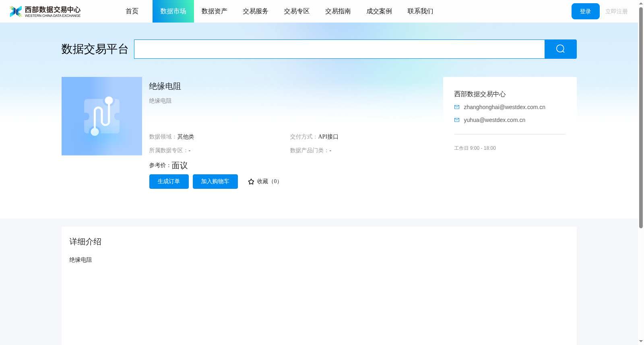Click the 加入购物车 button
This screenshot has width=644, height=345.
[x=215, y=182]
